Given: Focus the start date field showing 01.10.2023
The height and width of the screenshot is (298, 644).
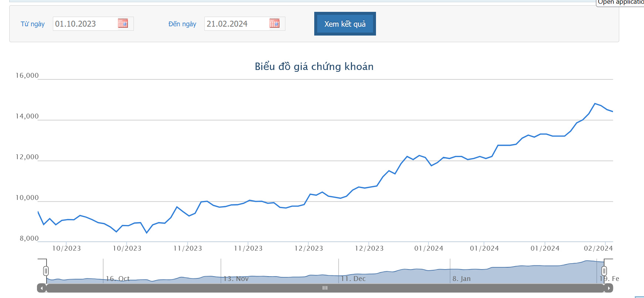Looking at the screenshot, I should [85, 24].
